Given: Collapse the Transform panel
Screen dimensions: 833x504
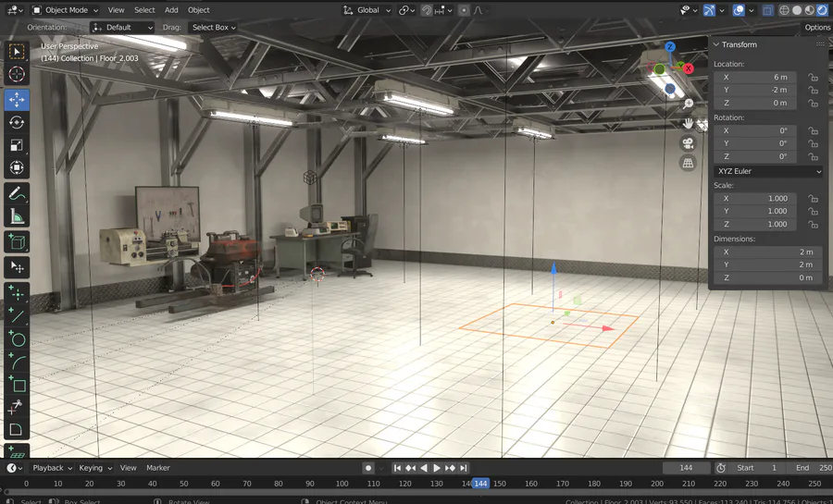Looking at the screenshot, I should 716,44.
